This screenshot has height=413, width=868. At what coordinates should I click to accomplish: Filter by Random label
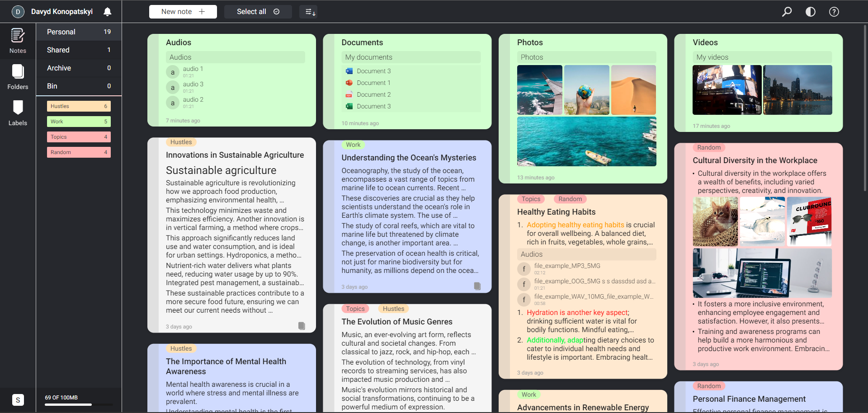coord(79,152)
